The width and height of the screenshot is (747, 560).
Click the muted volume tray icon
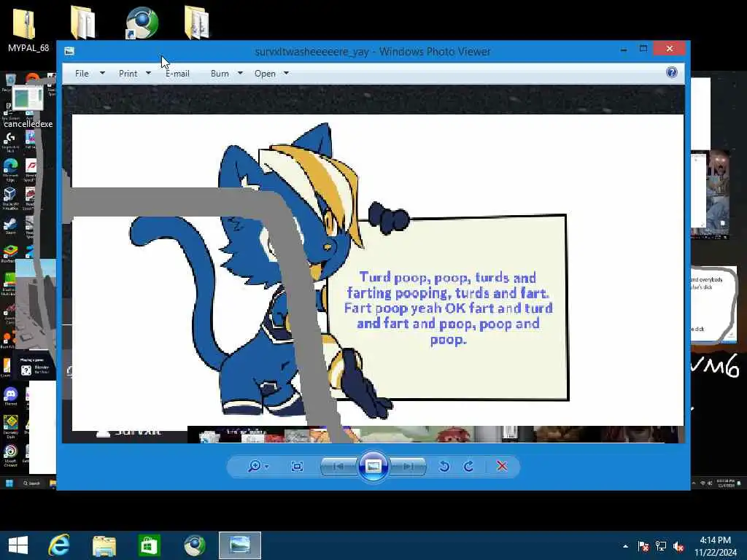[678, 546]
